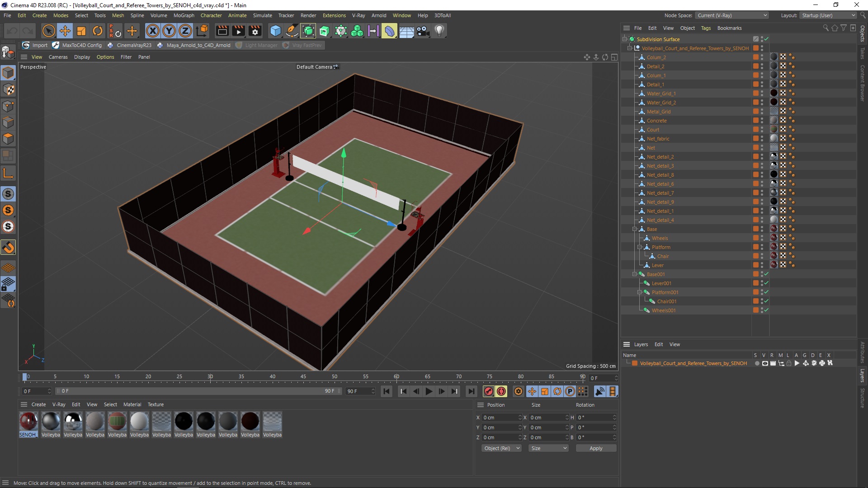
Task: Toggle Court object visibility dots
Action: click(762, 130)
